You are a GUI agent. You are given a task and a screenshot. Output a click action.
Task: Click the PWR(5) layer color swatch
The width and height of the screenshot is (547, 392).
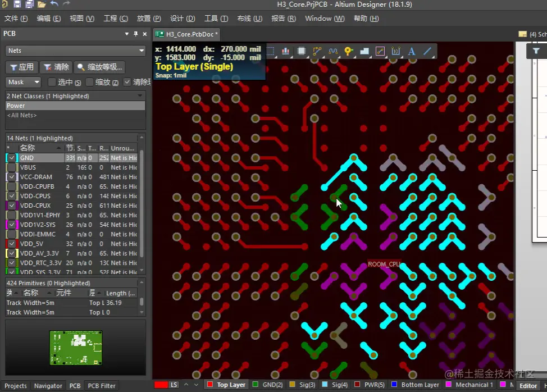click(357, 384)
